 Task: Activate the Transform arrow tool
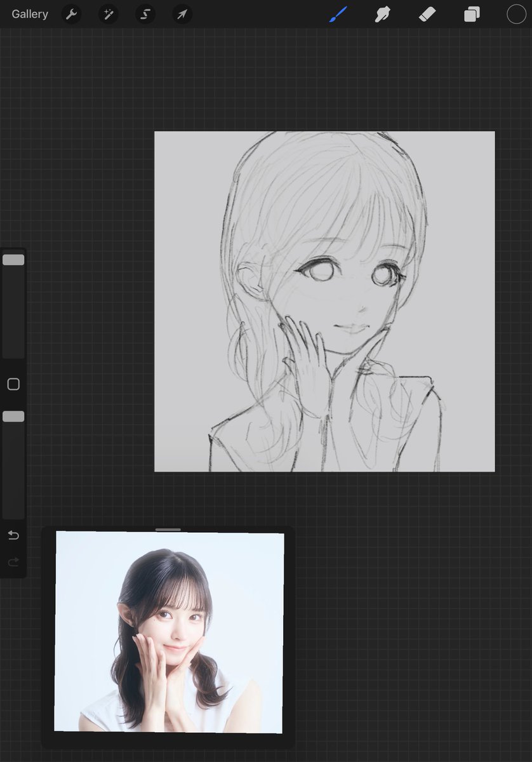coord(182,14)
